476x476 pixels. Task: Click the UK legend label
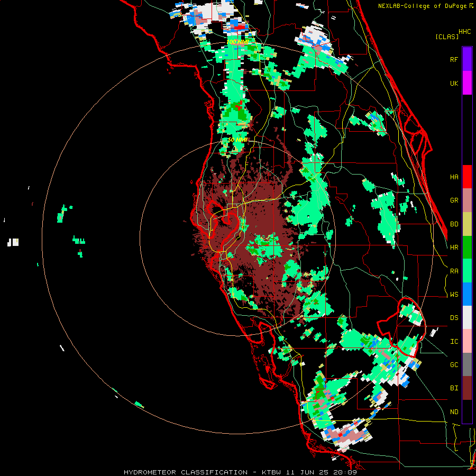454,83
